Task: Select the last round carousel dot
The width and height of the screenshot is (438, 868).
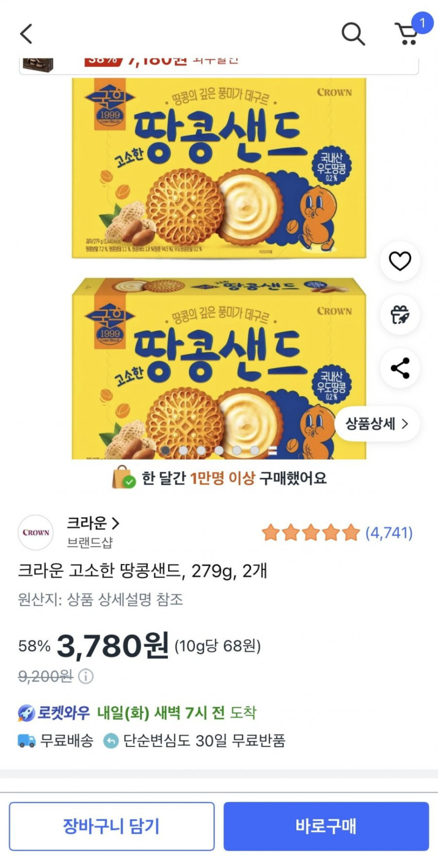Action: [x=254, y=450]
